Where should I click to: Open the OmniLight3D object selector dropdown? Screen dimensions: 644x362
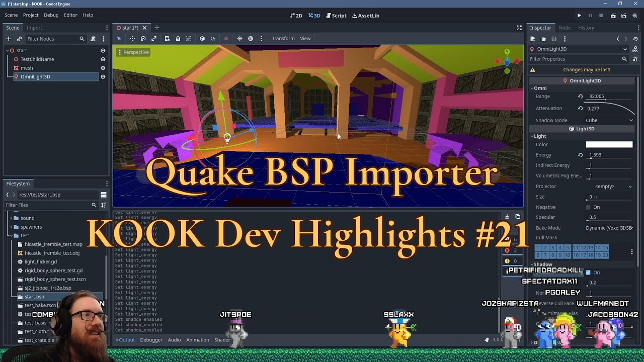(579, 49)
